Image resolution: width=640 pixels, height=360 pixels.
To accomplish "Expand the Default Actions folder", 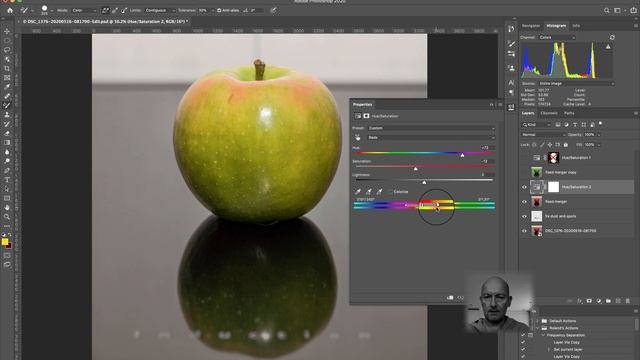I will click(x=538, y=321).
